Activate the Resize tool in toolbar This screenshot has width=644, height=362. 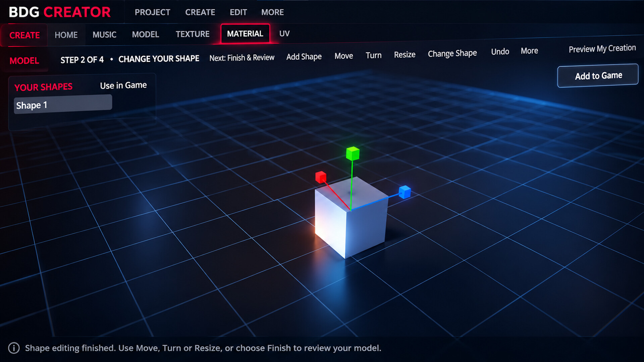coord(405,55)
